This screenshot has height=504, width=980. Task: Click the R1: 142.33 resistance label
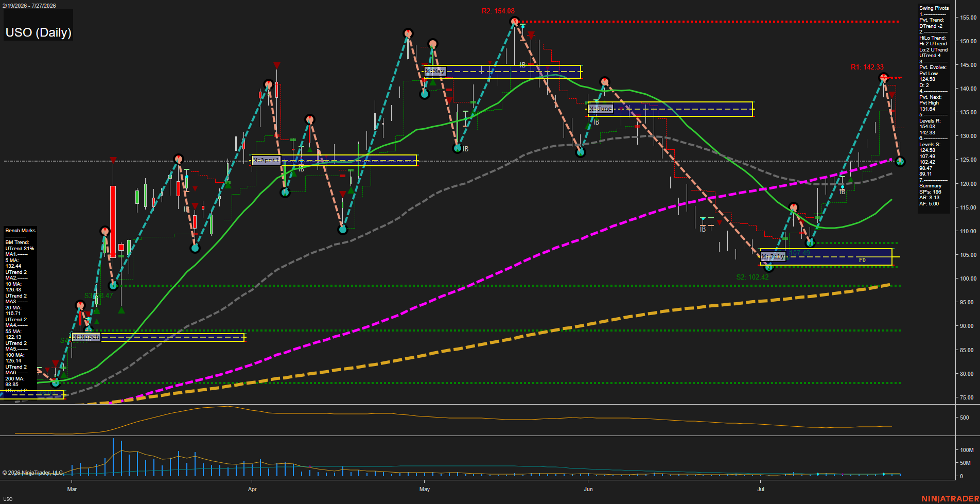[867, 67]
